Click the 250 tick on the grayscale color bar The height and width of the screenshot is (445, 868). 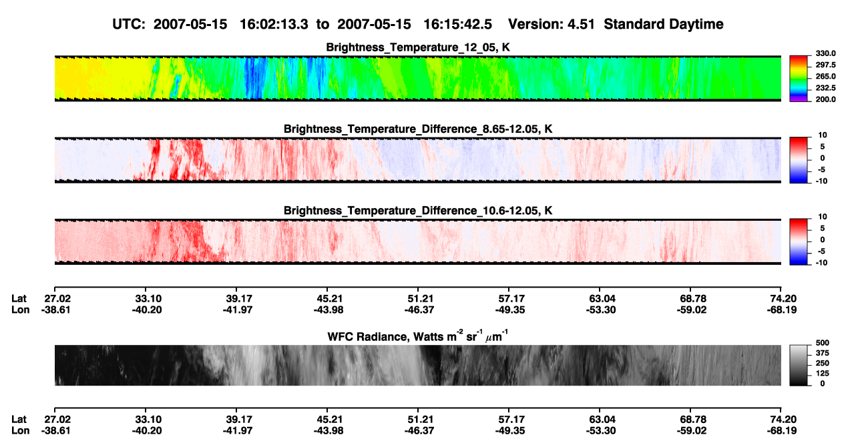tap(824, 363)
